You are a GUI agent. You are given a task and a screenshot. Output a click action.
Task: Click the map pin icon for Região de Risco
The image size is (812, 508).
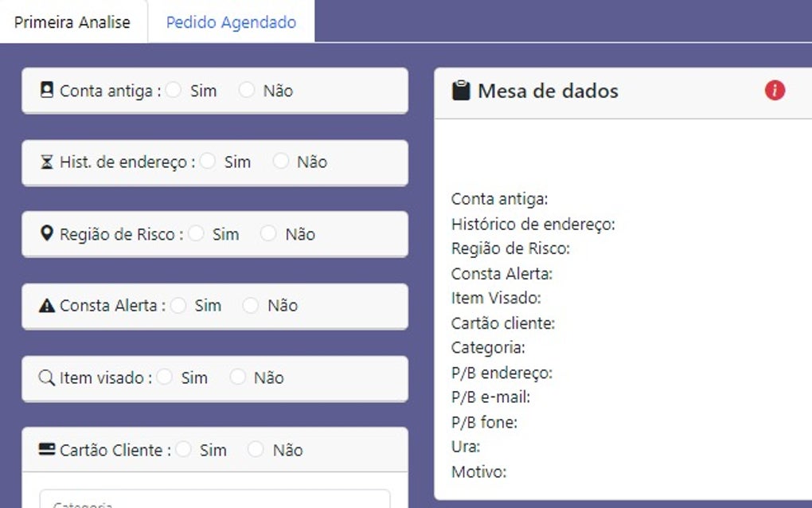(x=48, y=233)
